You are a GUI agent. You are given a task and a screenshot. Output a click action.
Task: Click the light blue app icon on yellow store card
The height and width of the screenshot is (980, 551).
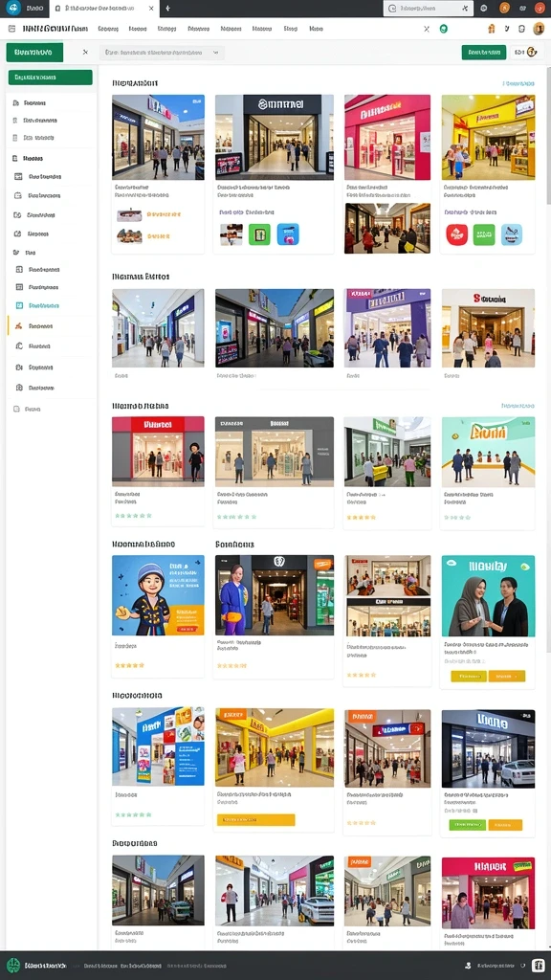(x=512, y=234)
